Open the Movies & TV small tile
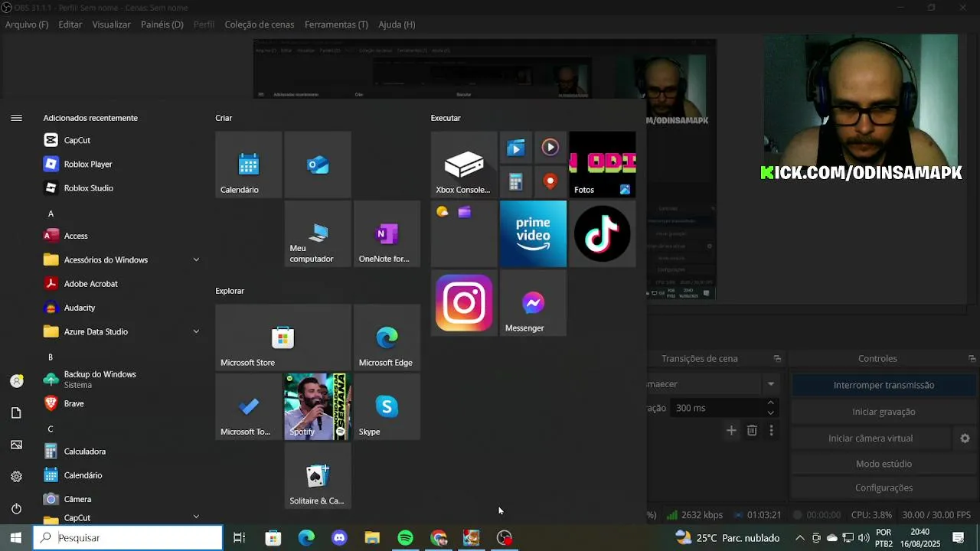The image size is (980, 551). (x=516, y=148)
